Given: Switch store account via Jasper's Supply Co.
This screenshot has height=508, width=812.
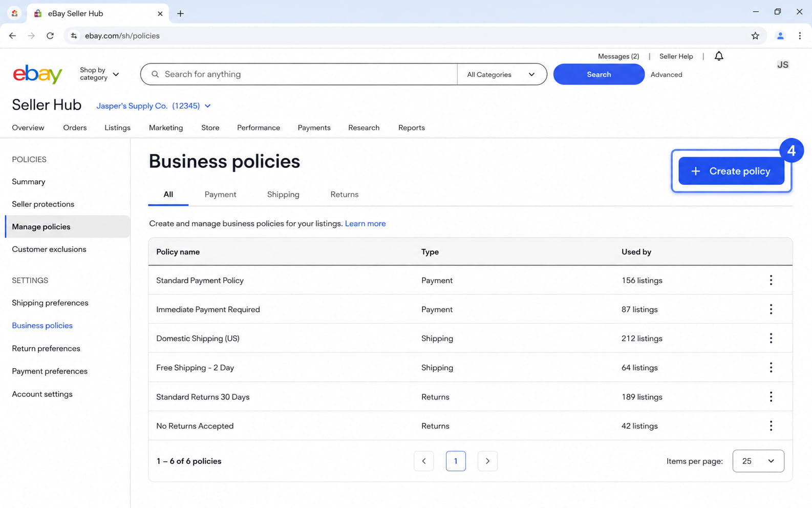Looking at the screenshot, I should click(x=154, y=106).
